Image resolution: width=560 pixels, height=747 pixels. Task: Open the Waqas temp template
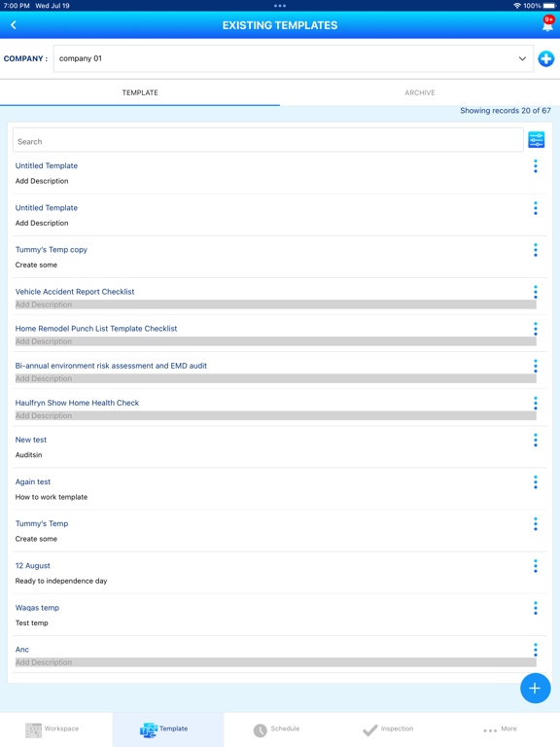click(37, 607)
